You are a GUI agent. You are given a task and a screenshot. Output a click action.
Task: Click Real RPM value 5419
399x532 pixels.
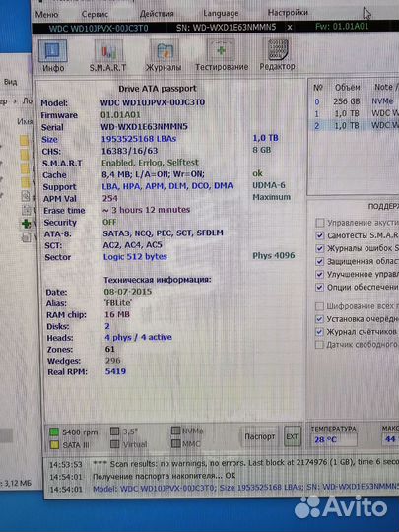click(x=115, y=371)
